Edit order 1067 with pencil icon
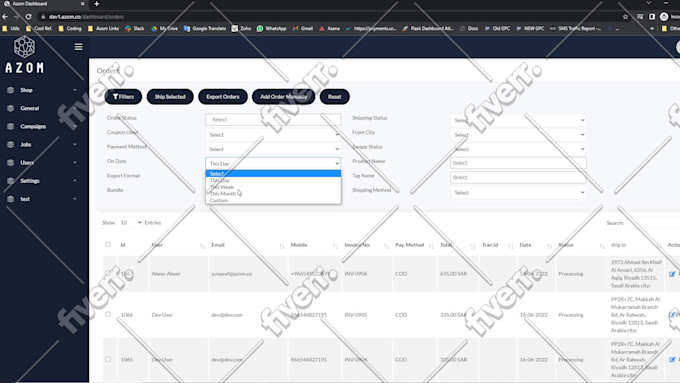 click(672, 274)
